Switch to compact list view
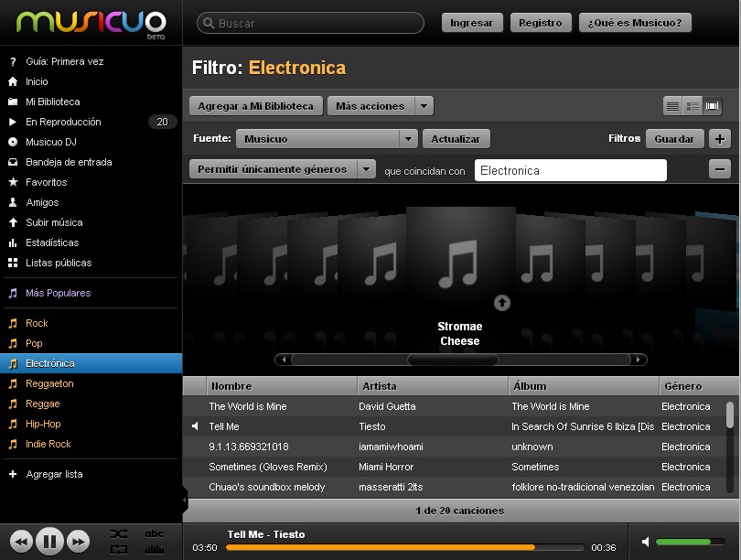This screenshot has height=560, width=741. (672, 106)
